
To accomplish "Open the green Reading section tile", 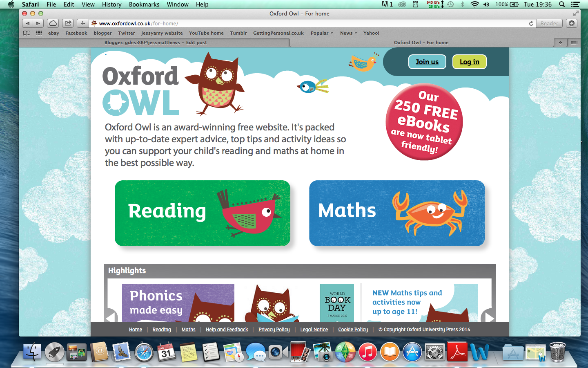I will click(203, 213).
